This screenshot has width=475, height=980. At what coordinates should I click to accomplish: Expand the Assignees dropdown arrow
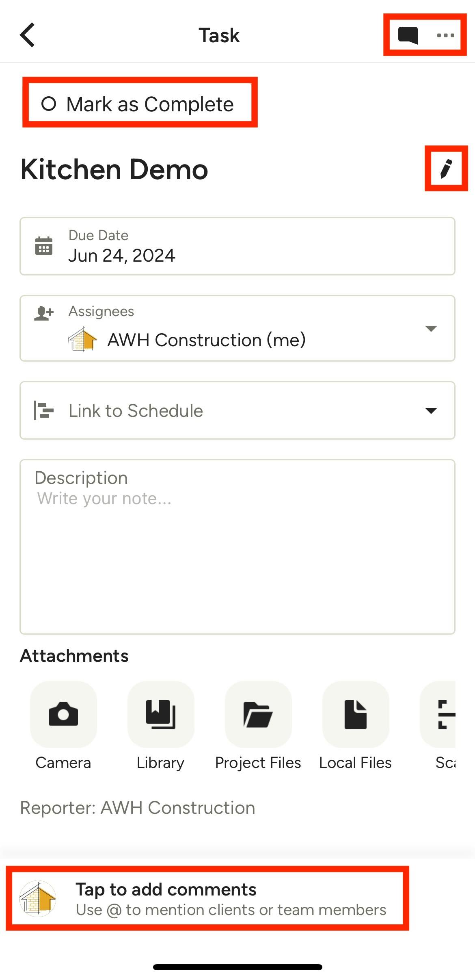point(431,328)
